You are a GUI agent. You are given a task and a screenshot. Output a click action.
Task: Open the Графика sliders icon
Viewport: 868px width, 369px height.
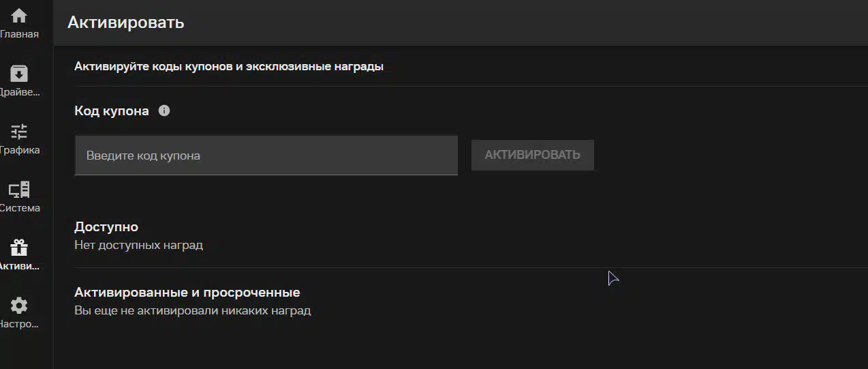pos(19,132)
